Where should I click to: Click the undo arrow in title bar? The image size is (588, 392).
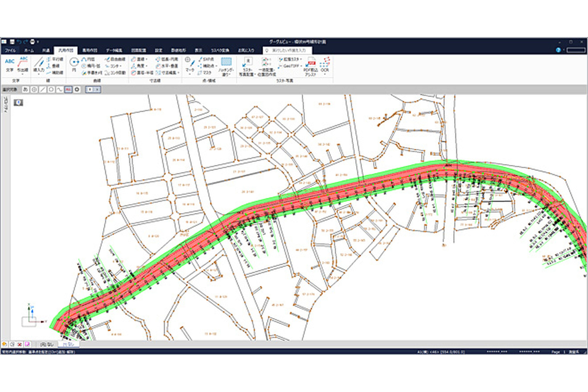point(19,42)
